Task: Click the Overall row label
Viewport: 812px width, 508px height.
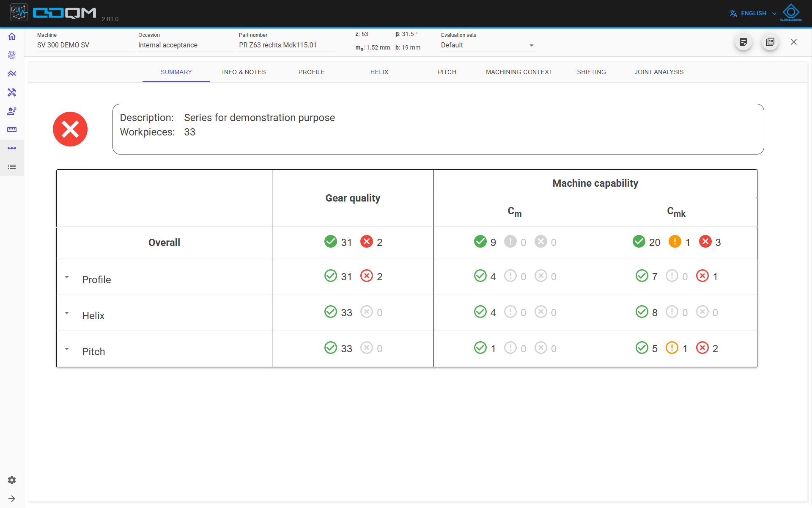Action: pyautogui.click(x=164, y=243)
